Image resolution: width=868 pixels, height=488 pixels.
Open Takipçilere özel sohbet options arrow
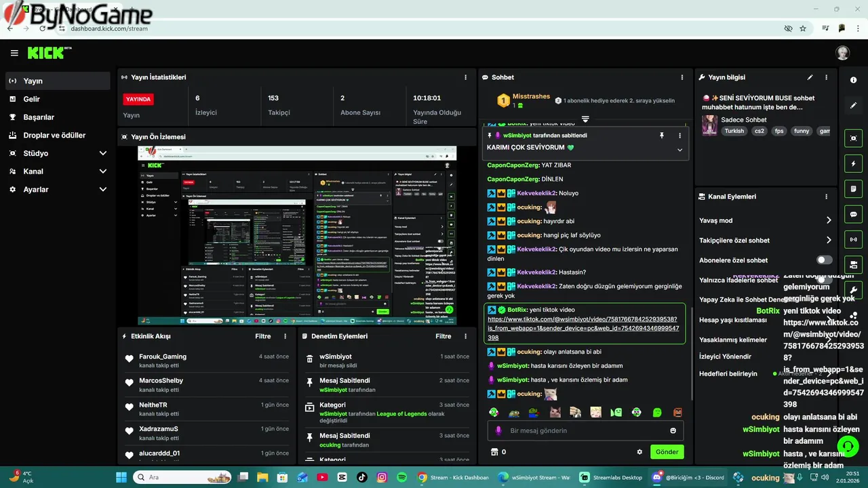point(829,240)
